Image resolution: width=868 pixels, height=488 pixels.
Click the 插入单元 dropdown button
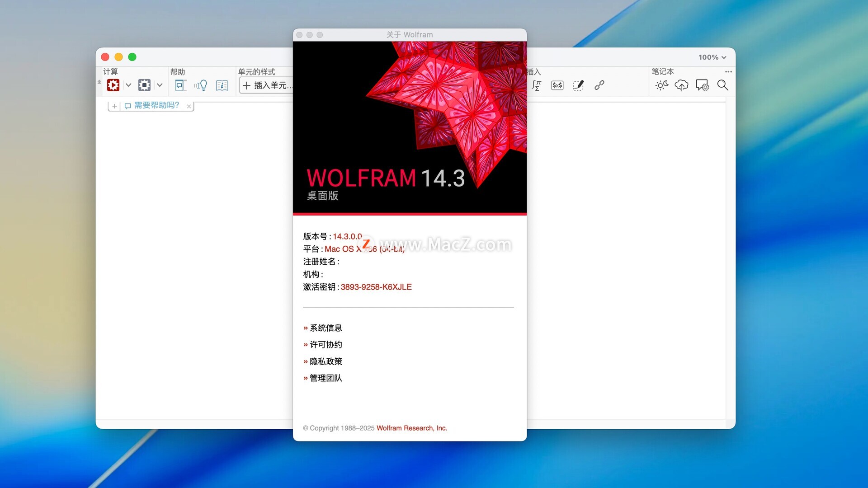click(x=266, y=85)
